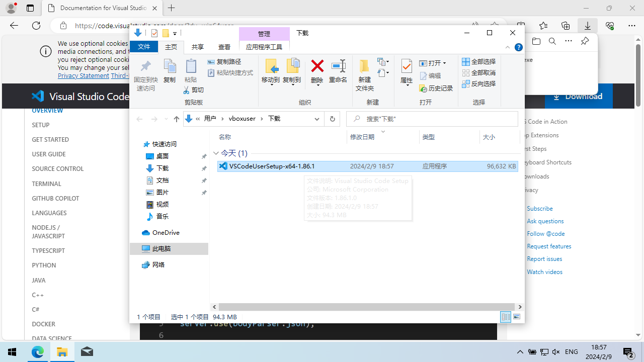Click the Edit button in Open group
Screen dimensions: 644x362
point(431,75)
